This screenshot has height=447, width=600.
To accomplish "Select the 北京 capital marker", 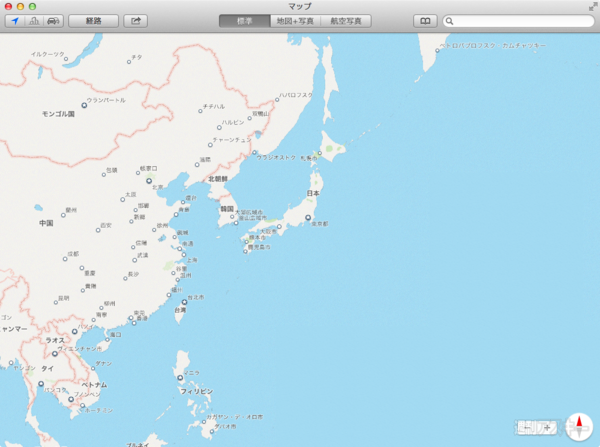I will (149, 181).
